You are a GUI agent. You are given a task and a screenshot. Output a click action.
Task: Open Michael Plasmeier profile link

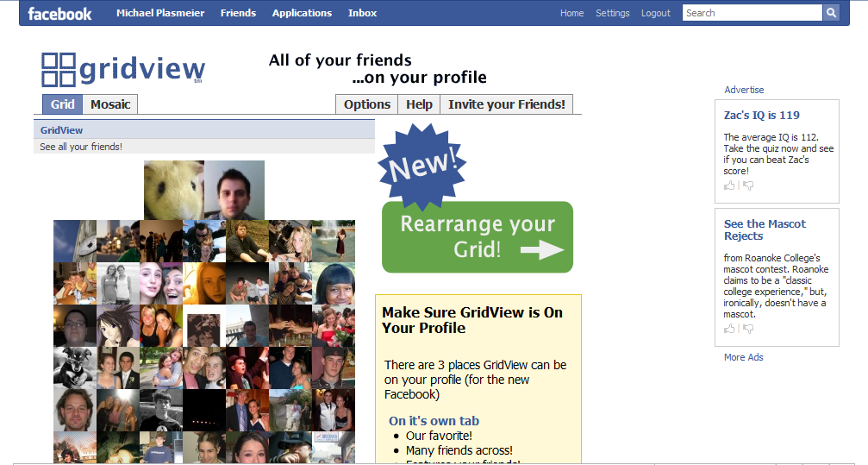(x=160, y=13)
